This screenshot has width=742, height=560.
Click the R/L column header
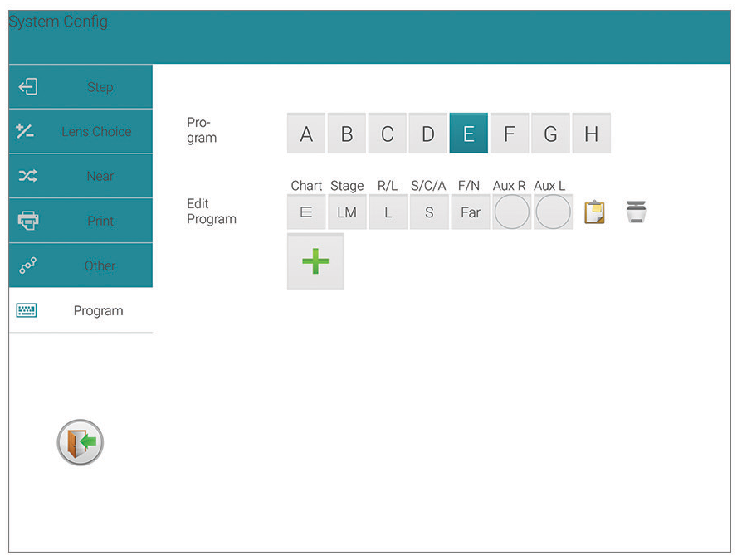click(387, 185)
